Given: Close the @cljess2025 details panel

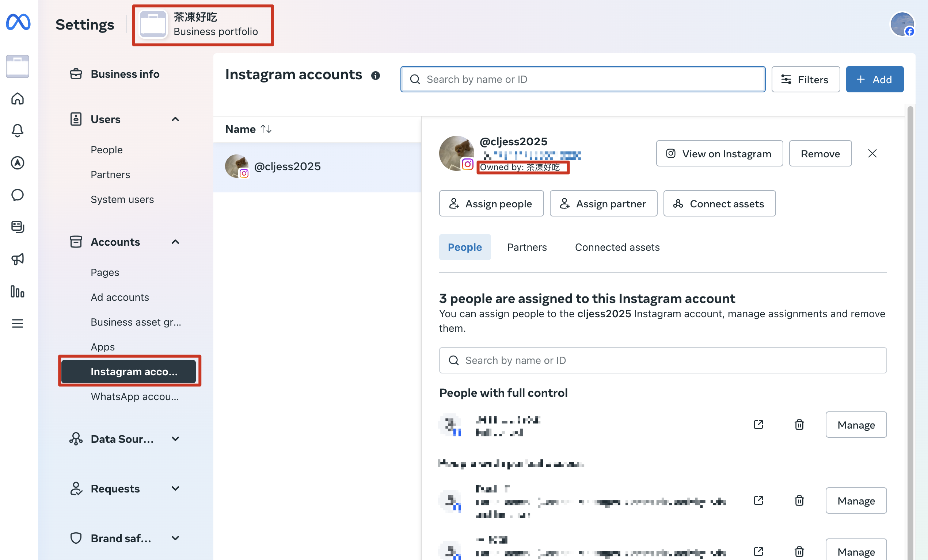Looking at the screenshot, I should click(872, 154).
